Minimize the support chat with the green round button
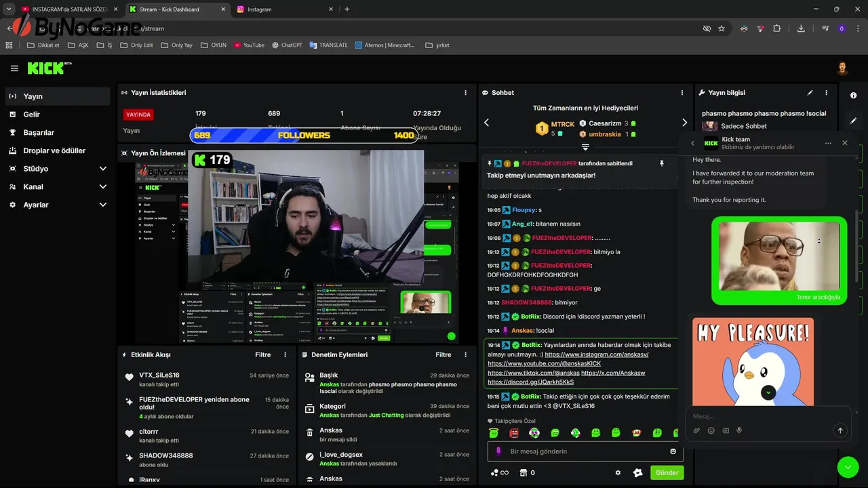 [848, 467]
